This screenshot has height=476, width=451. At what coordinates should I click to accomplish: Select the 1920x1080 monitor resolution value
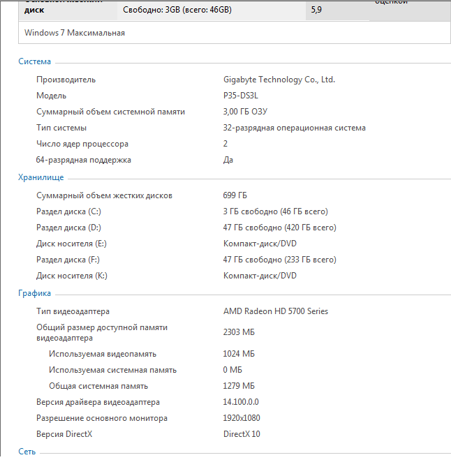pyautogui.click(x=242, y=418)
